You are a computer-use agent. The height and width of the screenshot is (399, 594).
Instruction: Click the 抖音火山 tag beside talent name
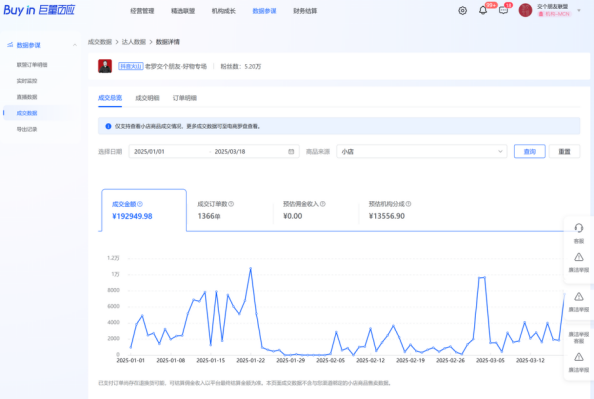tap(131, 66)
